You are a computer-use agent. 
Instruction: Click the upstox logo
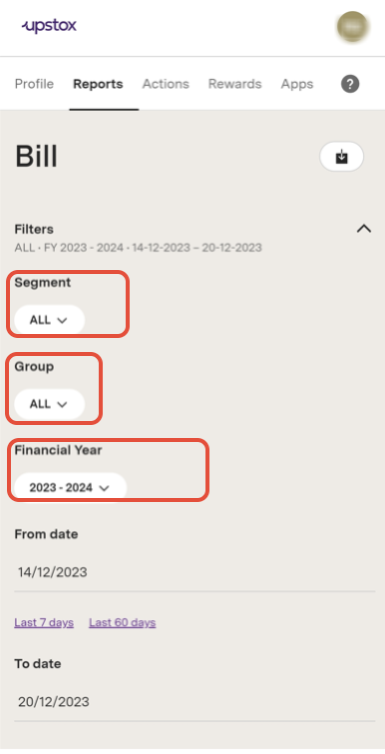coord(49,26)
